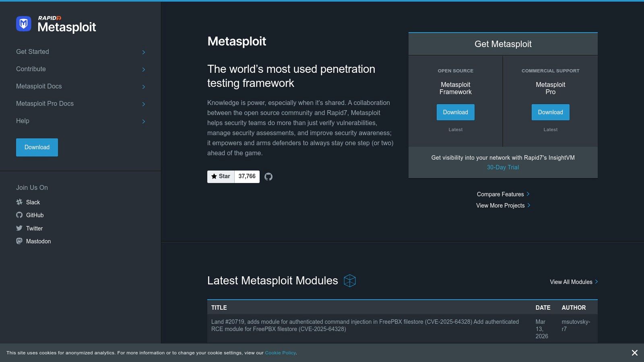Open the FreePBX filestore module Land #20719
Screen dimensions: 644x362
pyautogui.click(x=365, y=325)
